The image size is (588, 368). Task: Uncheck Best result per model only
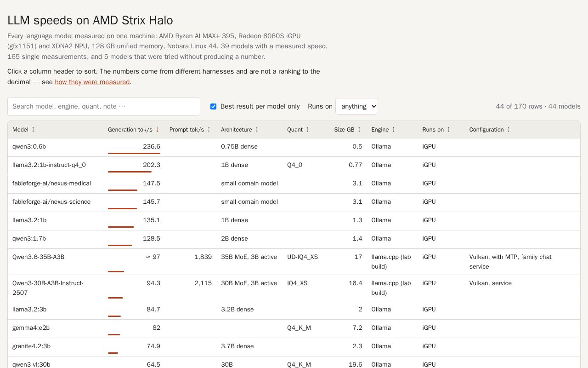[213, 107]
